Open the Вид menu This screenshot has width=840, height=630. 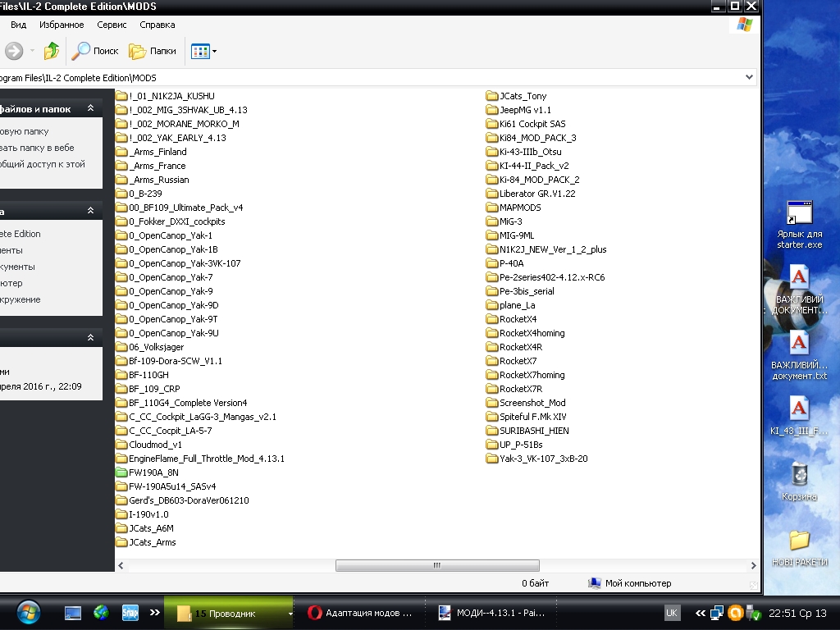(x=18, y=25)
